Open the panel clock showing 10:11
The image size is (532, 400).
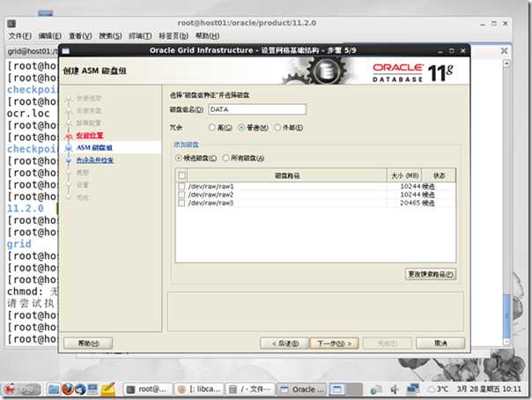[489, 389]
